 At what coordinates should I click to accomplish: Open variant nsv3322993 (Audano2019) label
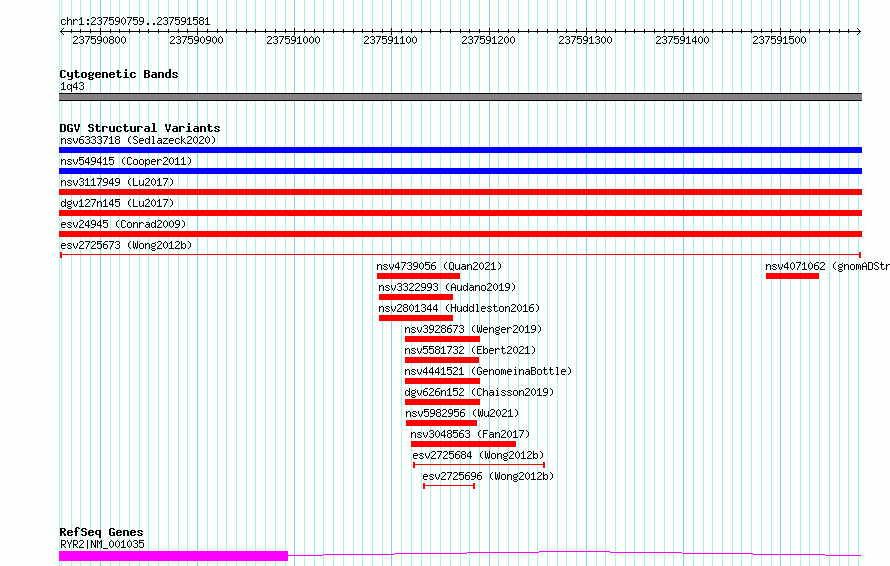[447, 287]
